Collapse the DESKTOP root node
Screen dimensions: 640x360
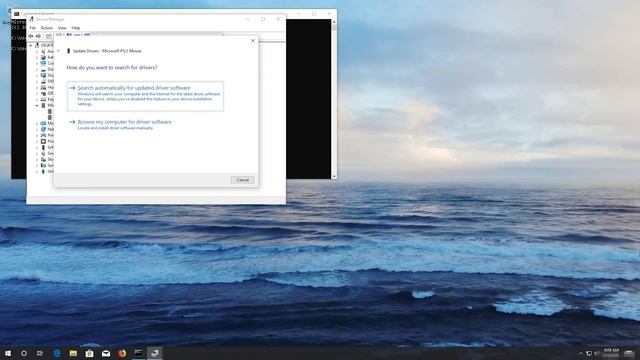coord(31,45)
